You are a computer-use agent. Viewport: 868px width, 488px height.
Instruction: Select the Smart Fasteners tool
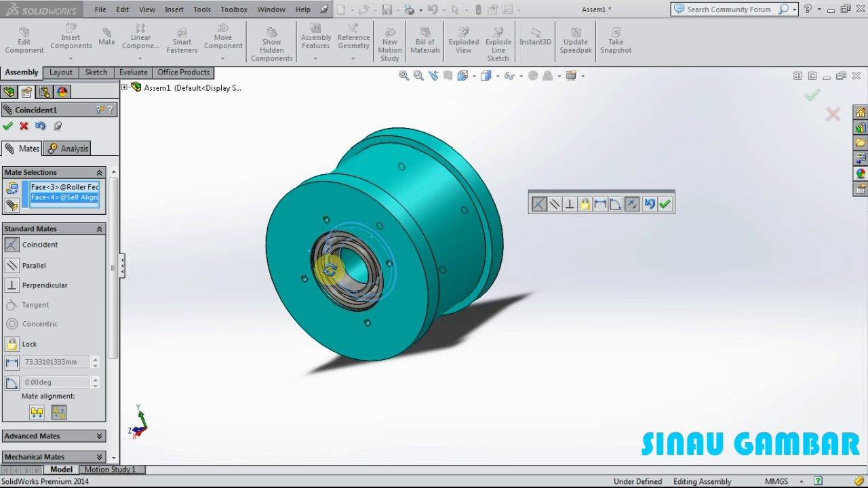pyautogui.click(x=182, y=41)
